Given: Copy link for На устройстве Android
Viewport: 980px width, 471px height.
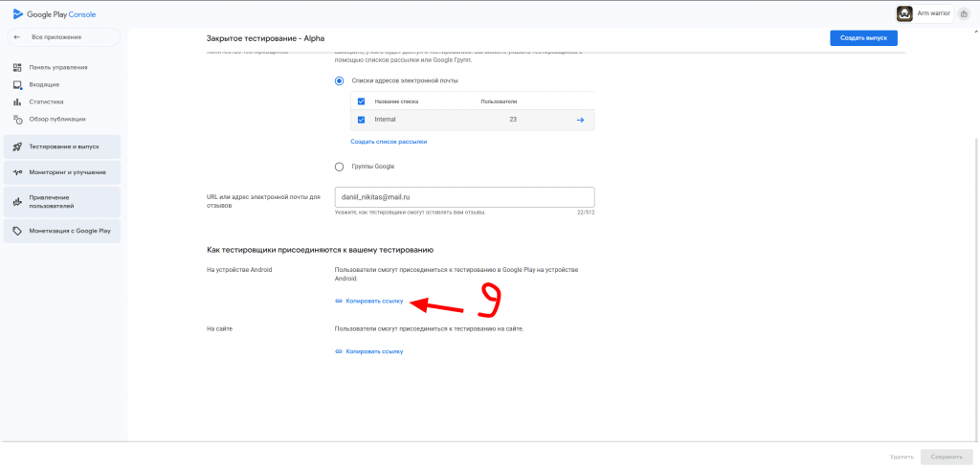Looking at the screenshot, I should click(x=369, y=301).
